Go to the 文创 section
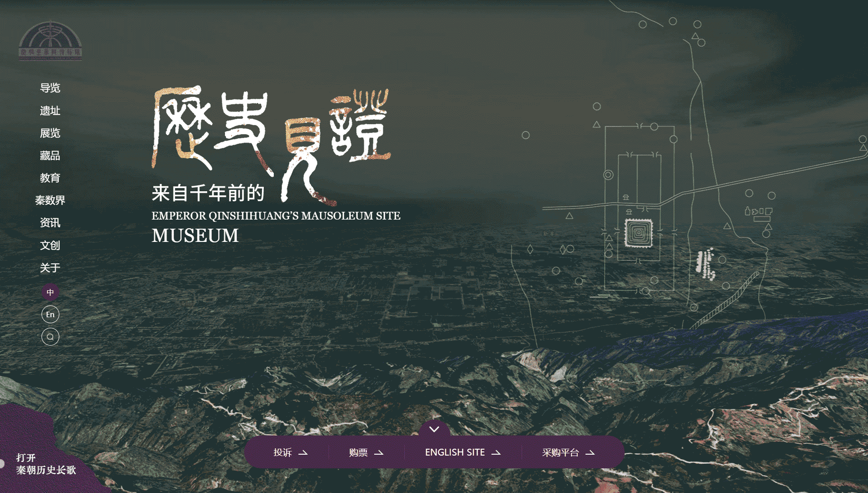Viewport: 868px width, 493px height. coord(50,246)
